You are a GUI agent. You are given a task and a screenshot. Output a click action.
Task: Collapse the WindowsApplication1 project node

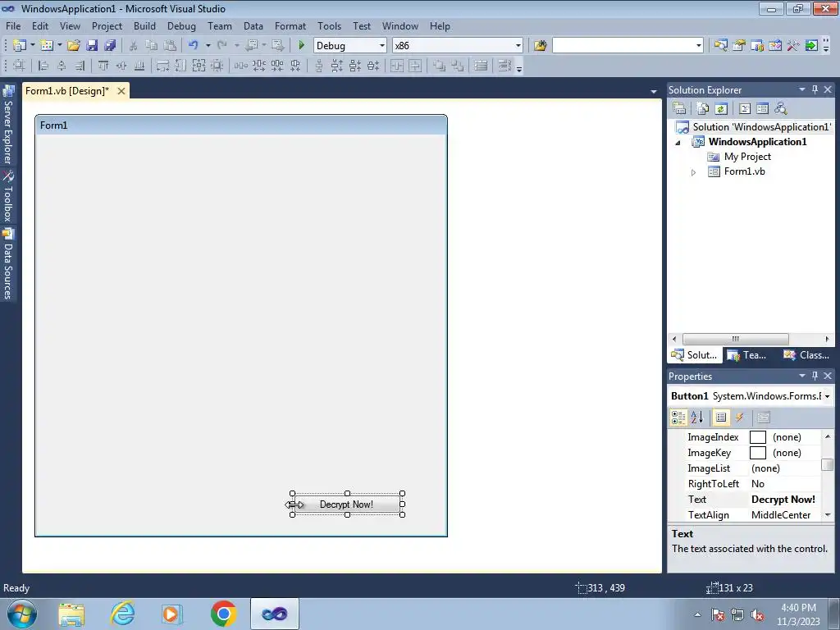678,143
